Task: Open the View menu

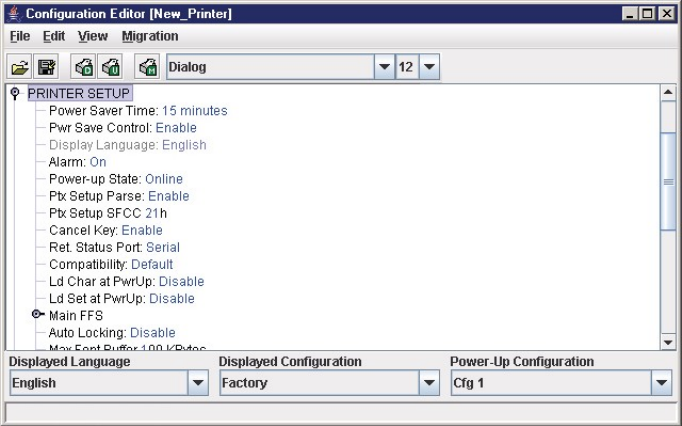Action: 93,36
